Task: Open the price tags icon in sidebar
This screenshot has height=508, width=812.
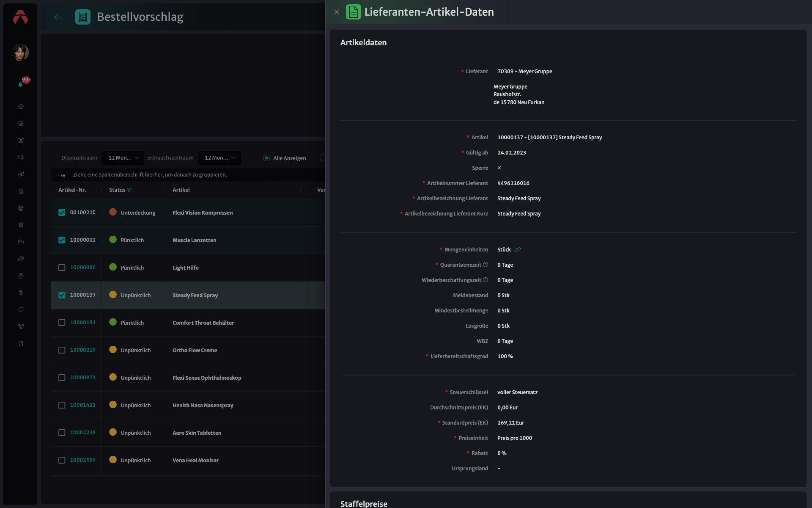Action: click(x=21, y=157)
